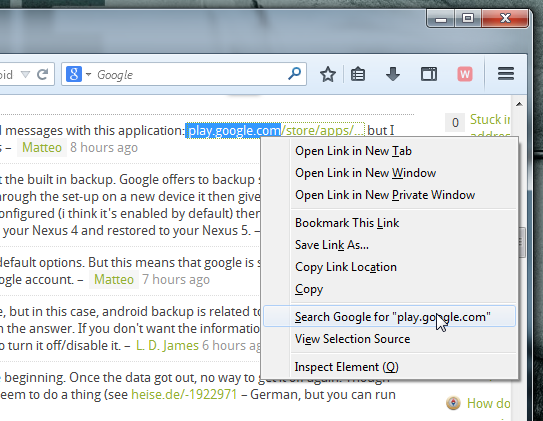Open the bookmarks list icon
Screen dimensions: 543x421
click(358, 74)
